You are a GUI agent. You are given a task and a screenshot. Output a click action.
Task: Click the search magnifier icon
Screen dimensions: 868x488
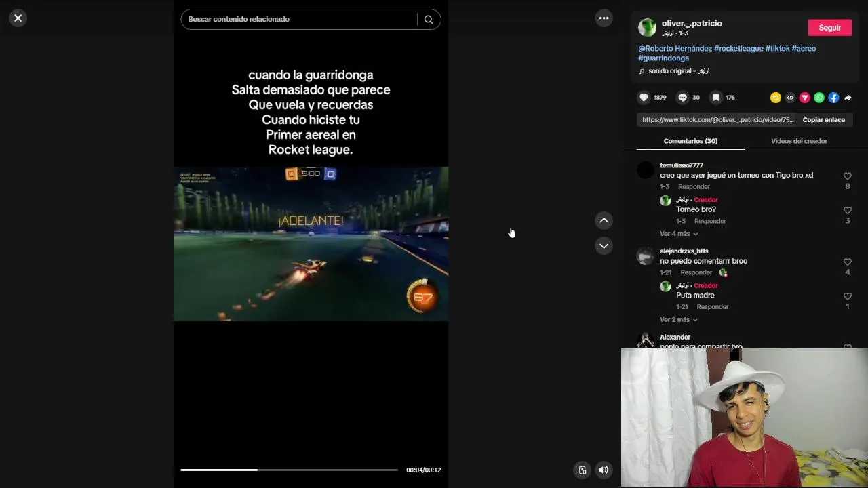click(x=429, y=20)
